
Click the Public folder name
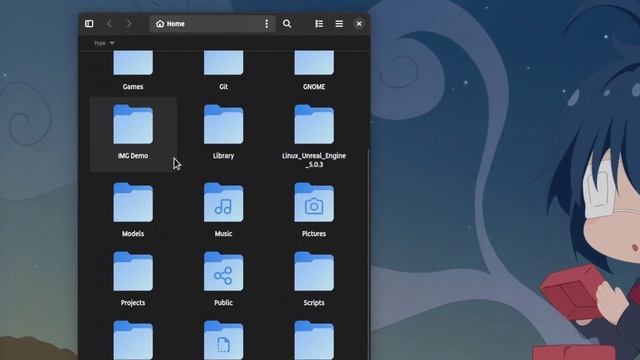[223, 302]
